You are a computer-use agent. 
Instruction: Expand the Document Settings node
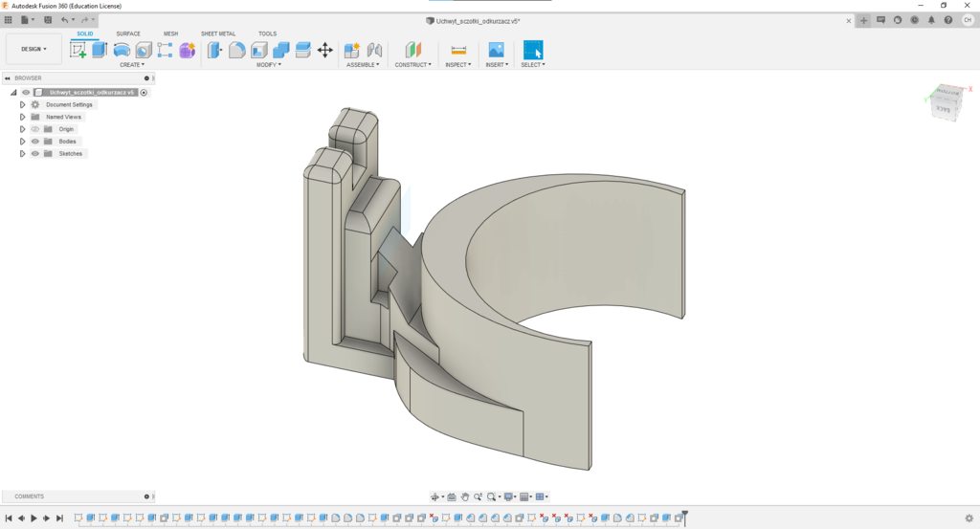22,104
